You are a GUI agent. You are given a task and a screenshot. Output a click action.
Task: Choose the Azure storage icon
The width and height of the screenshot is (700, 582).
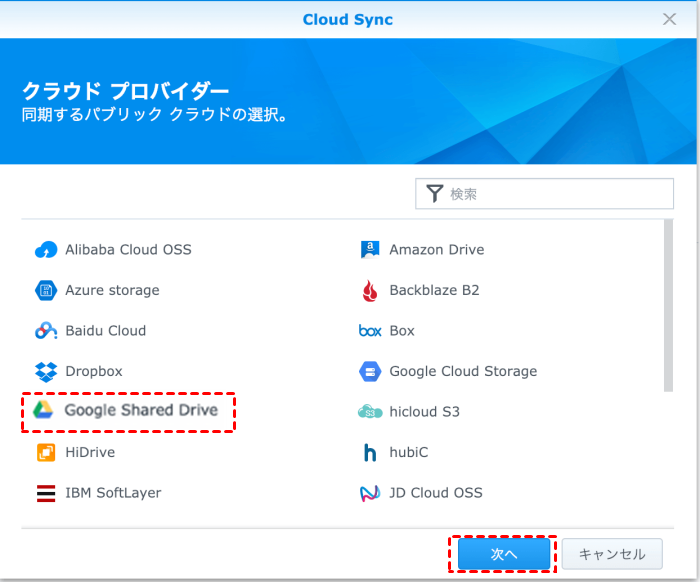46,291
